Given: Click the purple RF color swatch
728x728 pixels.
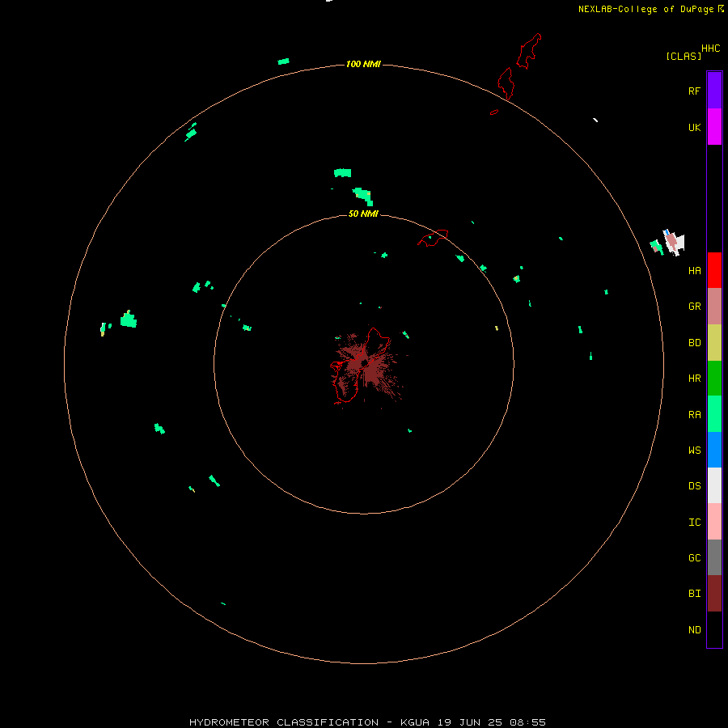Looking at the screenshot, I should click(x=714, y=91).
